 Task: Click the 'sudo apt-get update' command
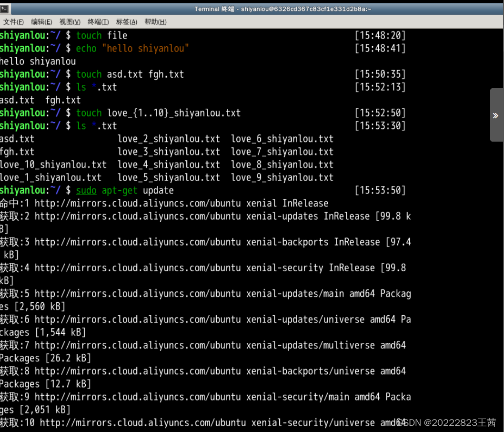click(125, 190)
